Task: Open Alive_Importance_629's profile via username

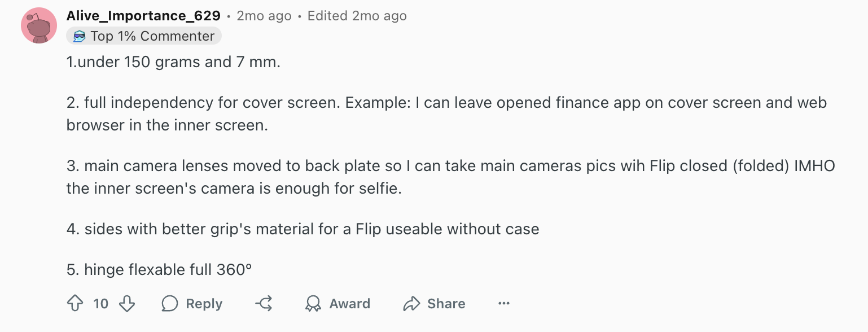Action: [x=143, y=16]
